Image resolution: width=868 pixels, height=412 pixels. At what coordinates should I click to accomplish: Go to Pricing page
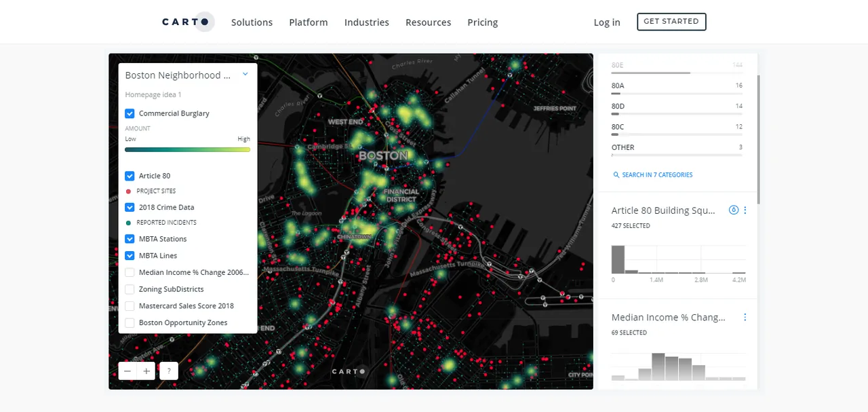483,22
